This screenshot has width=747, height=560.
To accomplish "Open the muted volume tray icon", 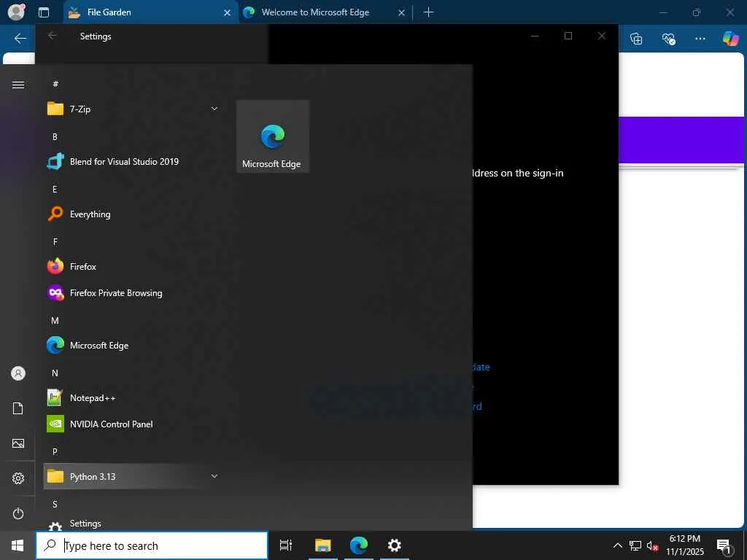I will (x=652, y=545).
